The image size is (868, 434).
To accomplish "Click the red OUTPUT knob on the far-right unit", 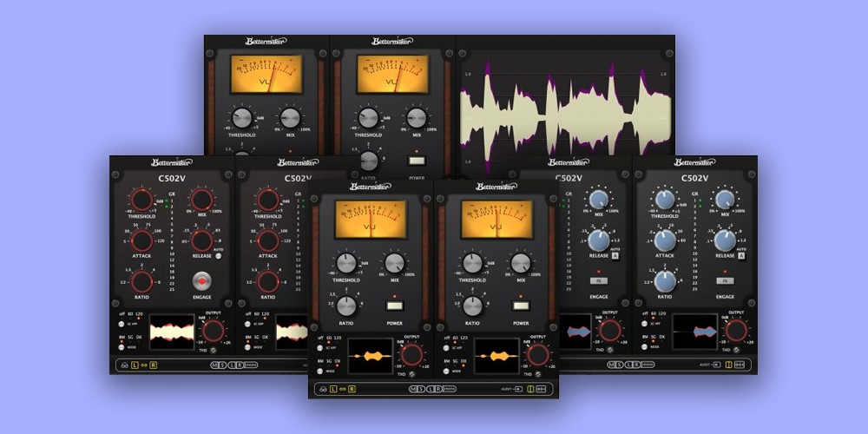I will click(x=737, y=330).
